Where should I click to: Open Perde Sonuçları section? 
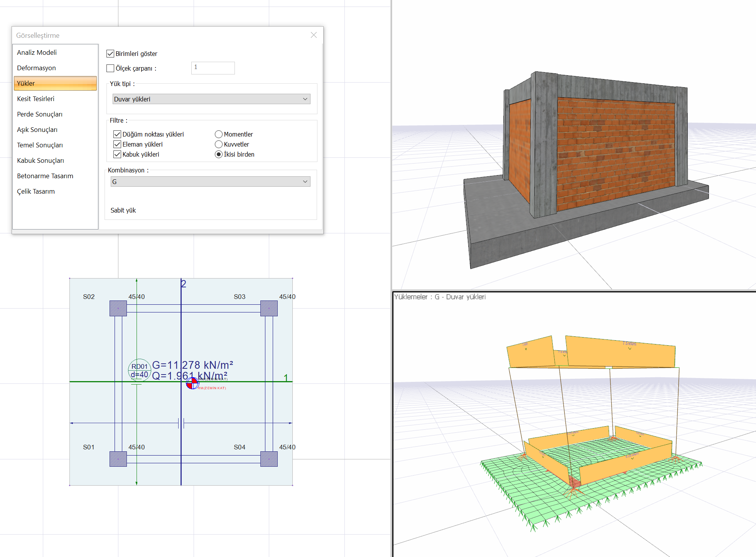[x=55, y=114]
